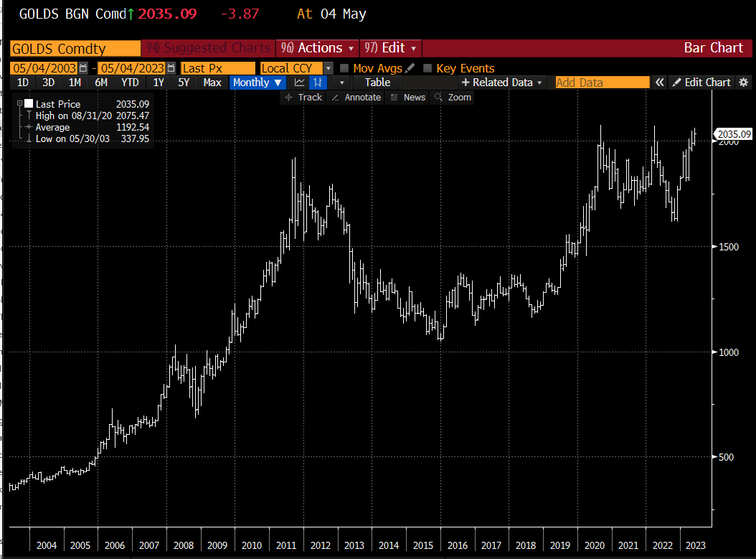Select the bar chart type icon
Screen dimensions: 756x559
(x=318, y=82)
